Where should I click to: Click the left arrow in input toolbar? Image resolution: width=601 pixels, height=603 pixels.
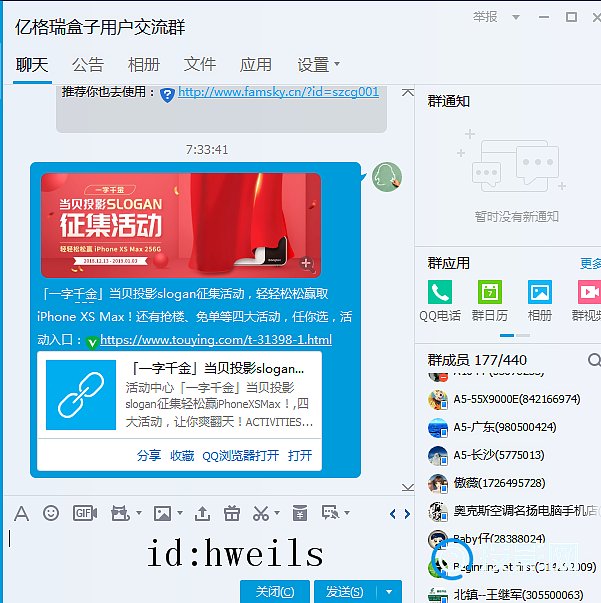point(393,514)
